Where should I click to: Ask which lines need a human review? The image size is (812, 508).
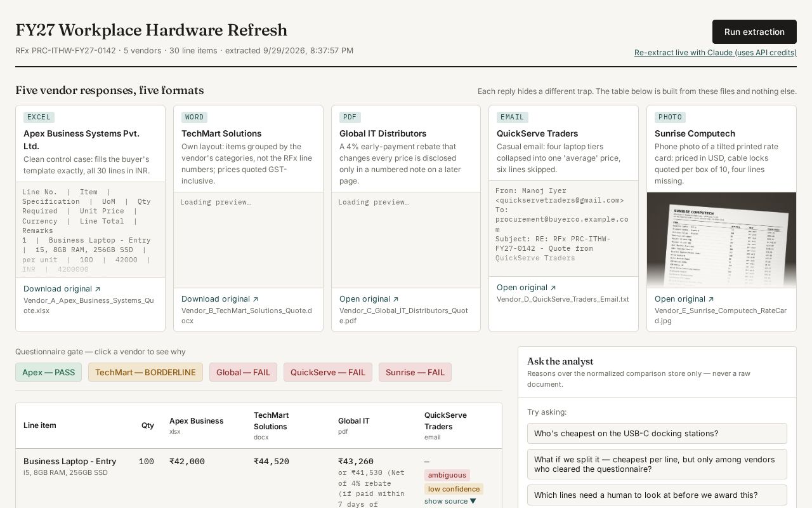pyautogui.click(x=657, y=495)
